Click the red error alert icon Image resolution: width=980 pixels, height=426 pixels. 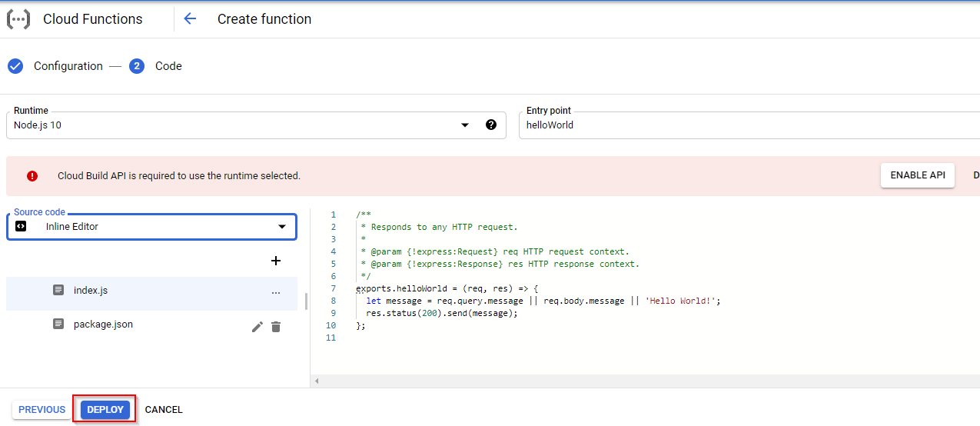[32, 175]
